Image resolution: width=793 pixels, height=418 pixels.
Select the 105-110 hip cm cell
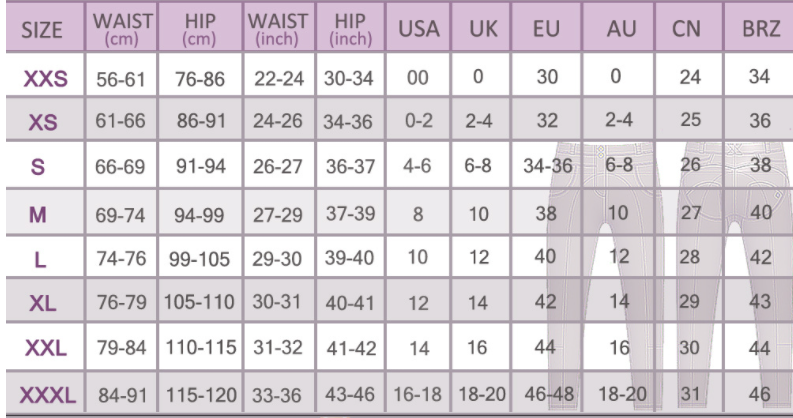200,304
